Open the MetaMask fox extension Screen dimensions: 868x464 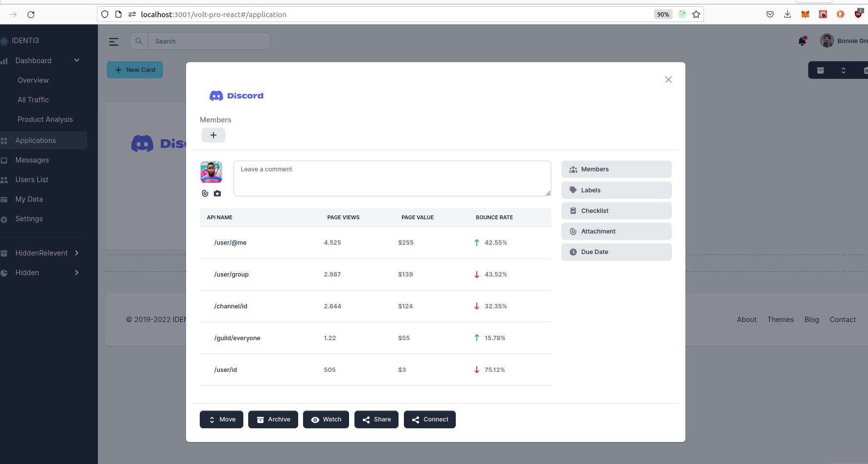tap(805, 15)
